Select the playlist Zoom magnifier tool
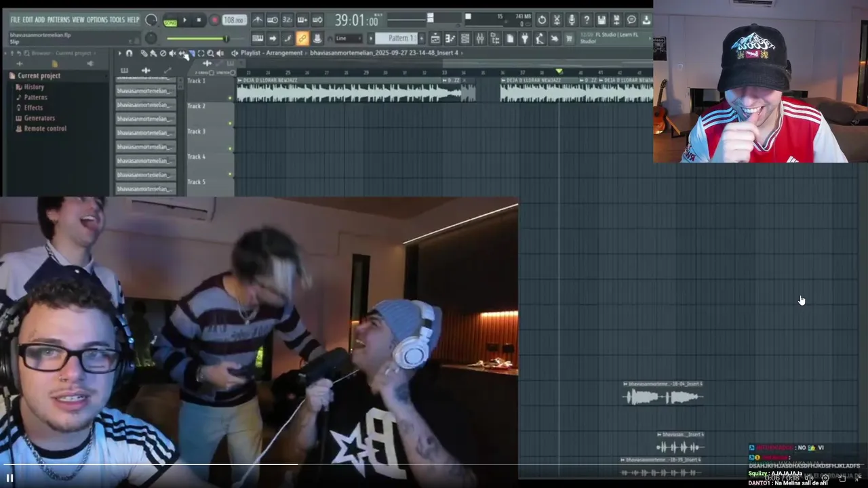This screenshot has width=868, height=488. click(x=210, y=54)
